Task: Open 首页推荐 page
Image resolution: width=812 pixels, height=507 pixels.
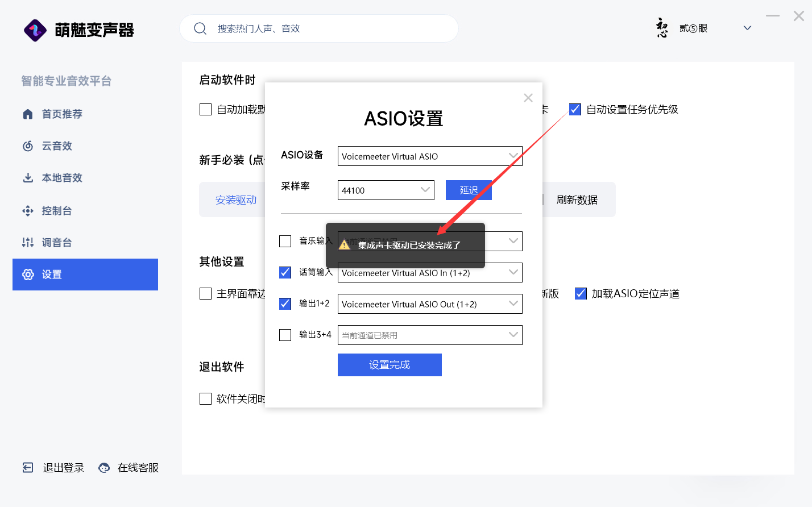Action: pos(62,114)
